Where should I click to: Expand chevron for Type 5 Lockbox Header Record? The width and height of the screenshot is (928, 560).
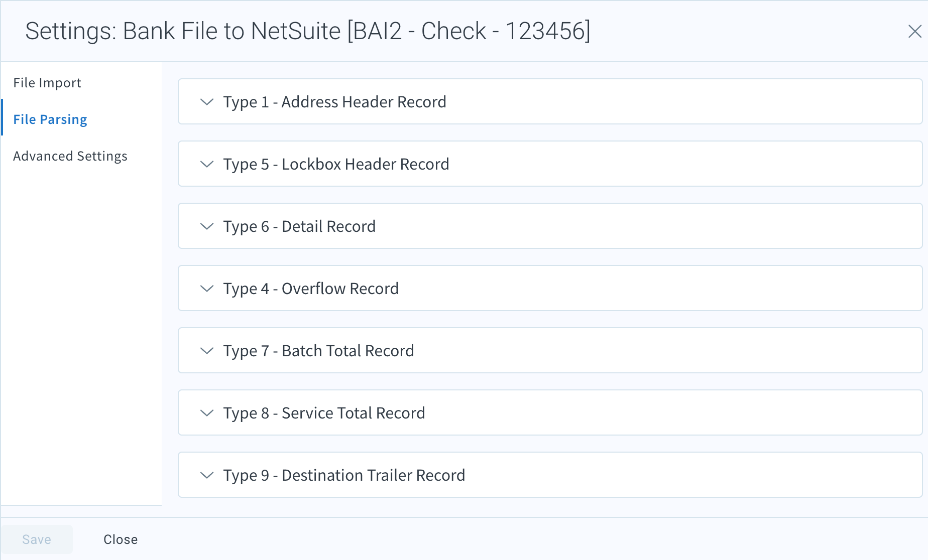point(207,164)
